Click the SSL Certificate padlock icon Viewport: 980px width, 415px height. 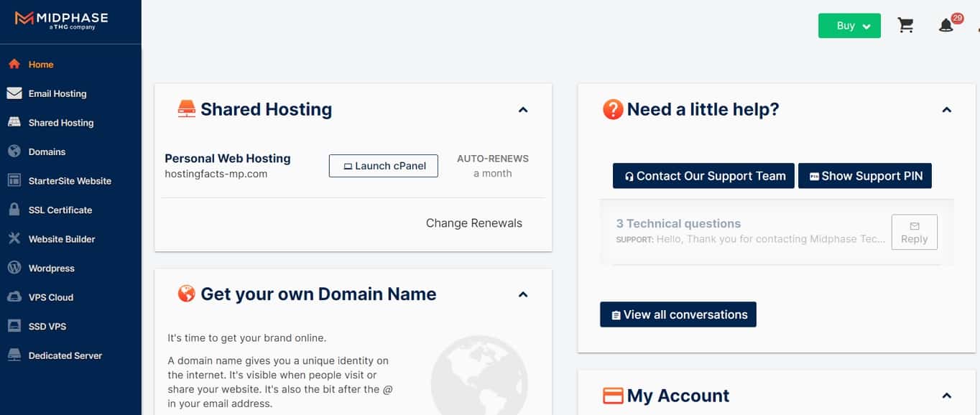(x=14, y=210)
